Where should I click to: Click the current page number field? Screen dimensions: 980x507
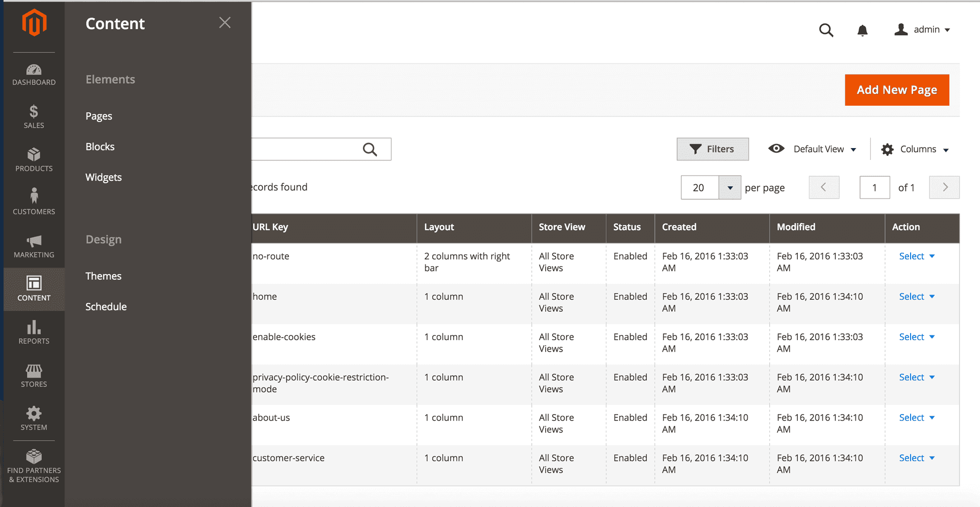(874, 188)
